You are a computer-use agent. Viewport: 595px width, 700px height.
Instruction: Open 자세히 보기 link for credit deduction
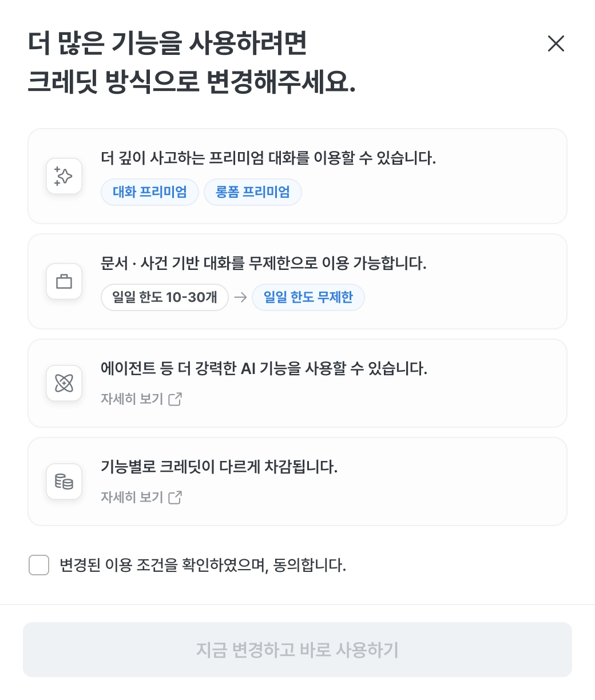point(132,497)
